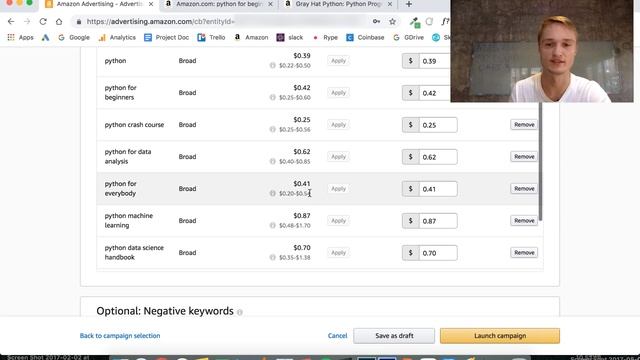This screenshot has height=360, width=640.
Task: Click the keyword list scrollbar
Action: click(x=540, y=161)
